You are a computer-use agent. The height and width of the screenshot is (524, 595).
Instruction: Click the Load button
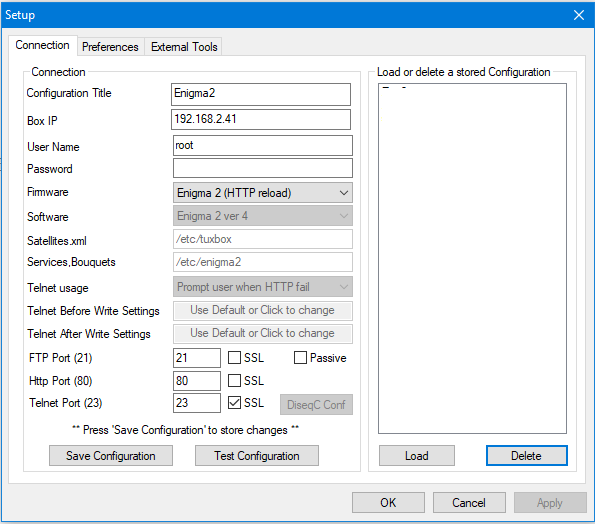click(417, 456)
